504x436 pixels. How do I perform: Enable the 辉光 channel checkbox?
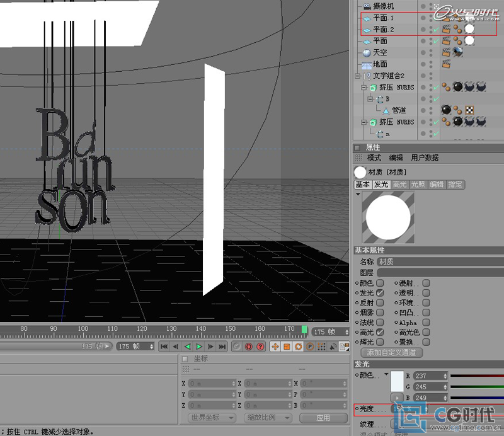(x=380, y=341)
